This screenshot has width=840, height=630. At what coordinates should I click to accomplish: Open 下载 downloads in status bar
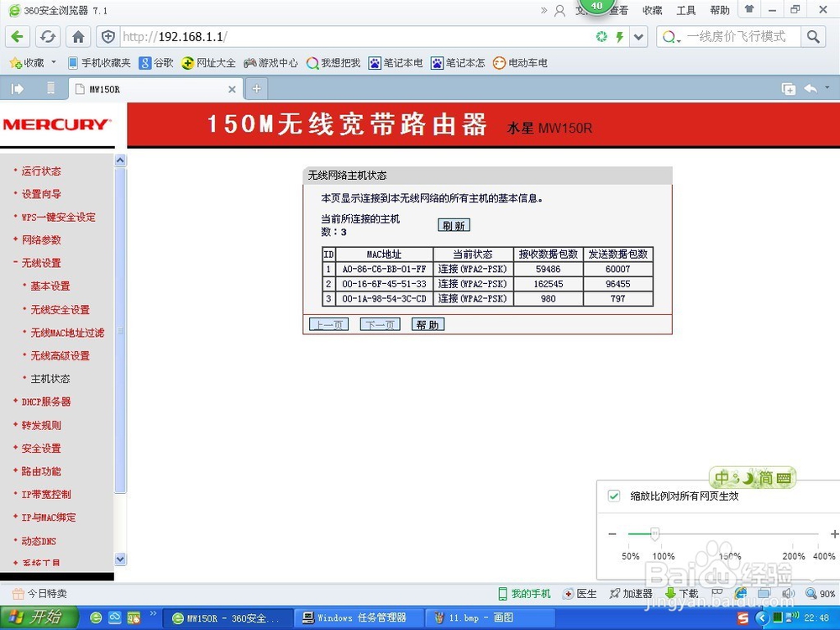coord(682,594)
